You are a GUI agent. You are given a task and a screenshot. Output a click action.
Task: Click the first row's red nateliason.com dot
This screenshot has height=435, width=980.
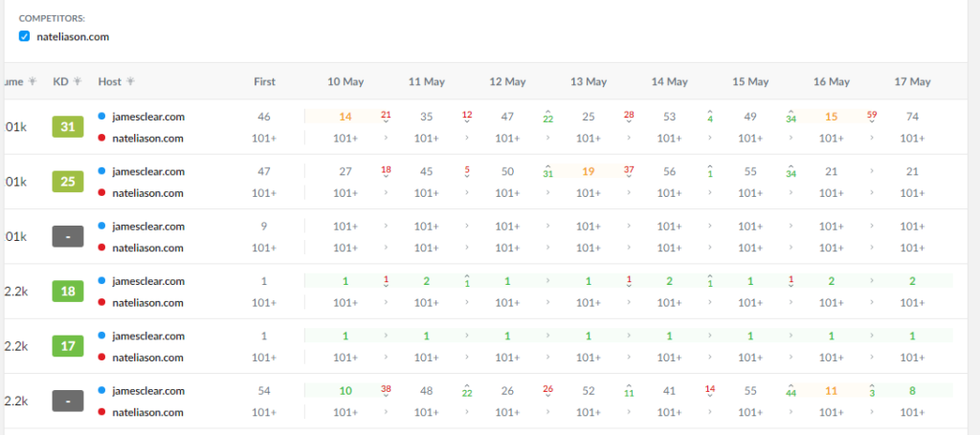(101, 138)
